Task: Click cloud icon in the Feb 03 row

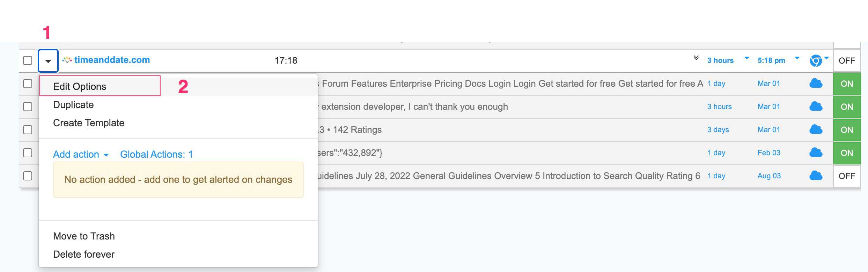Action: point(816,153)
